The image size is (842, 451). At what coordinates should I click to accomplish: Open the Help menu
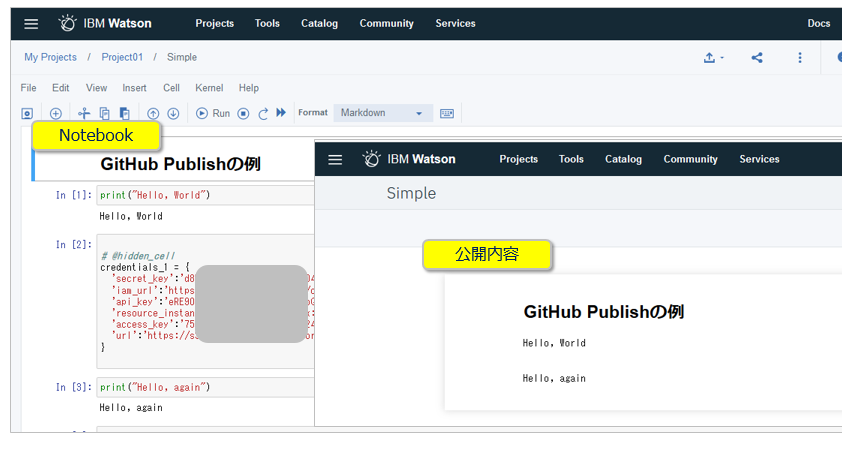click(x=249, y=88)
